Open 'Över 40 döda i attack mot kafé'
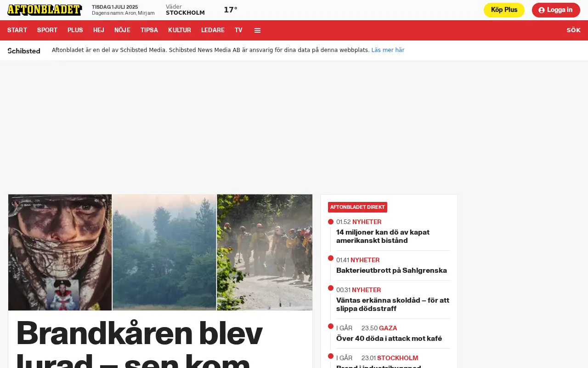This screenshot has height=368, width=588. click(389, 339)
